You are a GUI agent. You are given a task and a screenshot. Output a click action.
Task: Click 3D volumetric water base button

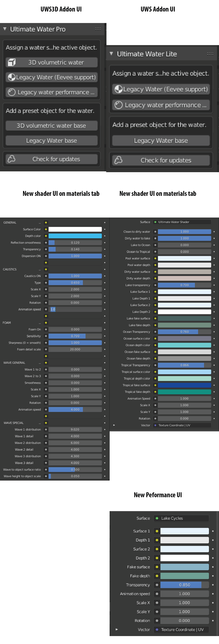click(x=52, y=125)
